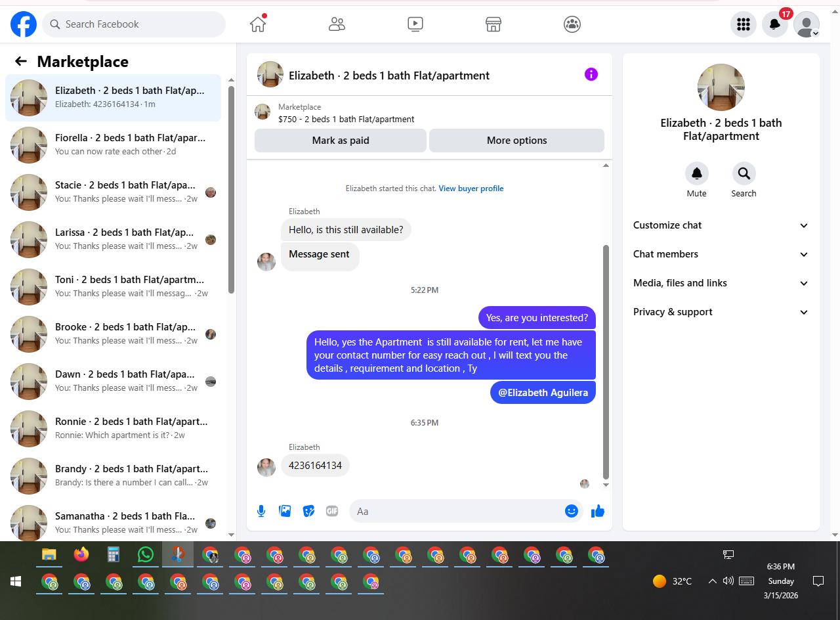Open Firefox from the taskbar
Viewport: 840px width, 620px height.
point(81,555)
